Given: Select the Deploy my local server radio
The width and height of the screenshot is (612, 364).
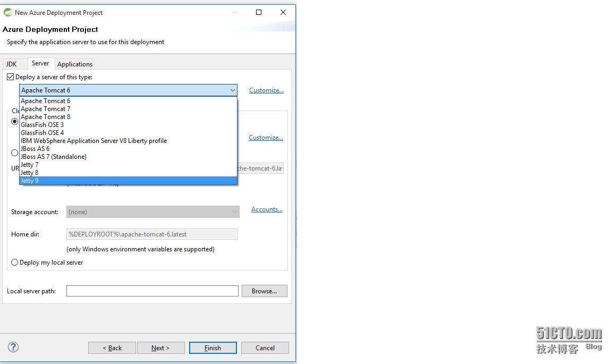Looking at the screenshot, I should point(15,263).
